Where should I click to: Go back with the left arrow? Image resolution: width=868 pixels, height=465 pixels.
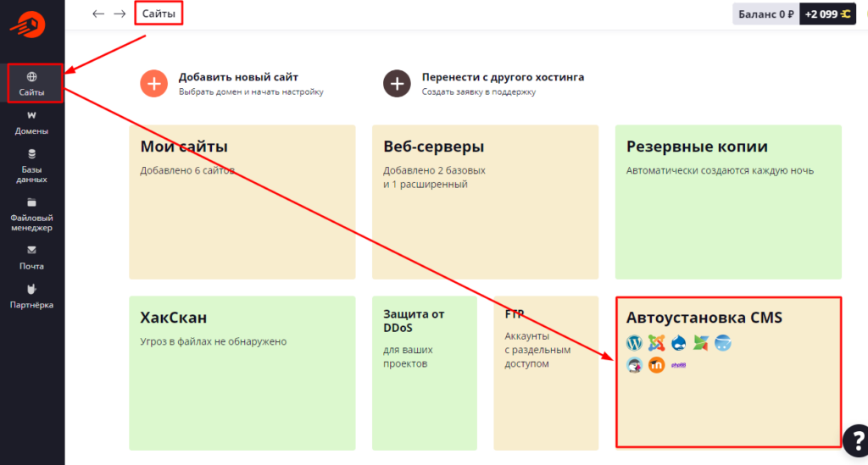98,14
